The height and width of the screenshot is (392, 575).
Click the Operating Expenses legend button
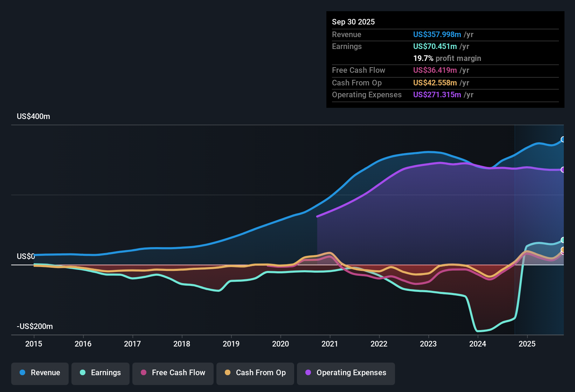click(x=346, y=373)
